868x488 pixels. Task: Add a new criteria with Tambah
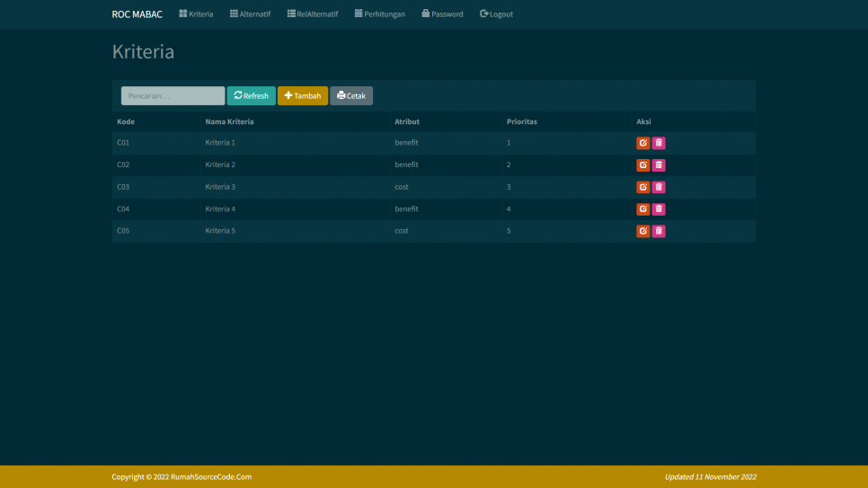point(303,96)
